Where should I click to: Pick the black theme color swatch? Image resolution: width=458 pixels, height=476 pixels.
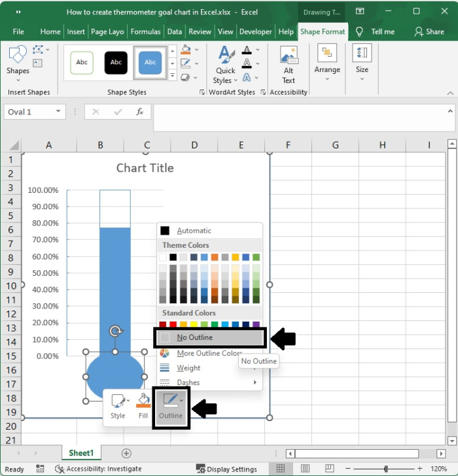[x=173, y=257]
